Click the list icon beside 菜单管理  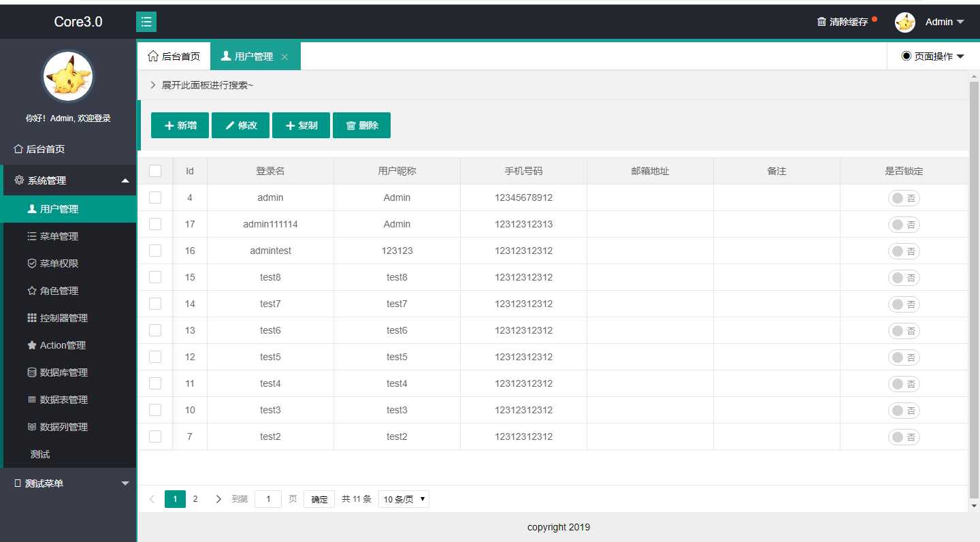pos(32,236)
